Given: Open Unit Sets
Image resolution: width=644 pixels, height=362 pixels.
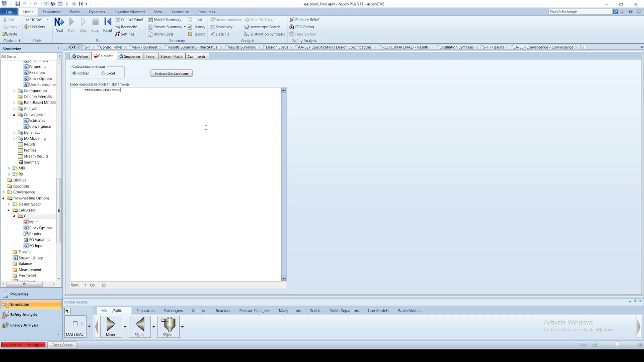Looking at the screenshot, I should click(35, 27).
